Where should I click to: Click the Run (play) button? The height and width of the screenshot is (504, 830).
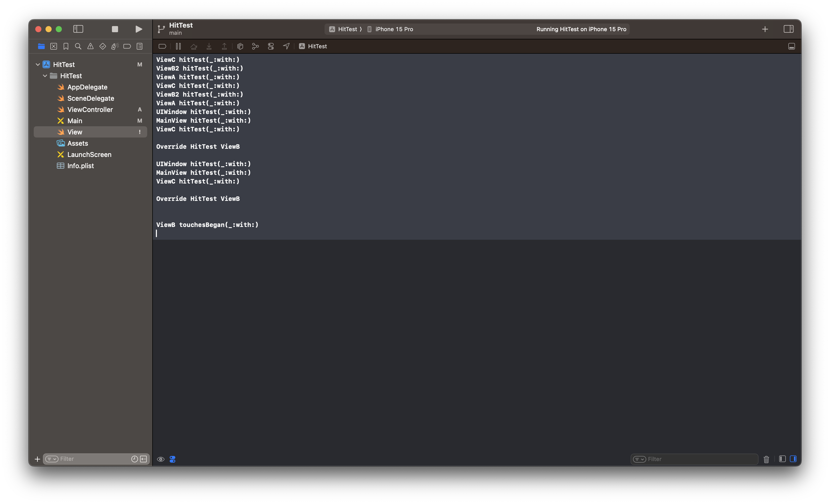[x=139, y=29]
